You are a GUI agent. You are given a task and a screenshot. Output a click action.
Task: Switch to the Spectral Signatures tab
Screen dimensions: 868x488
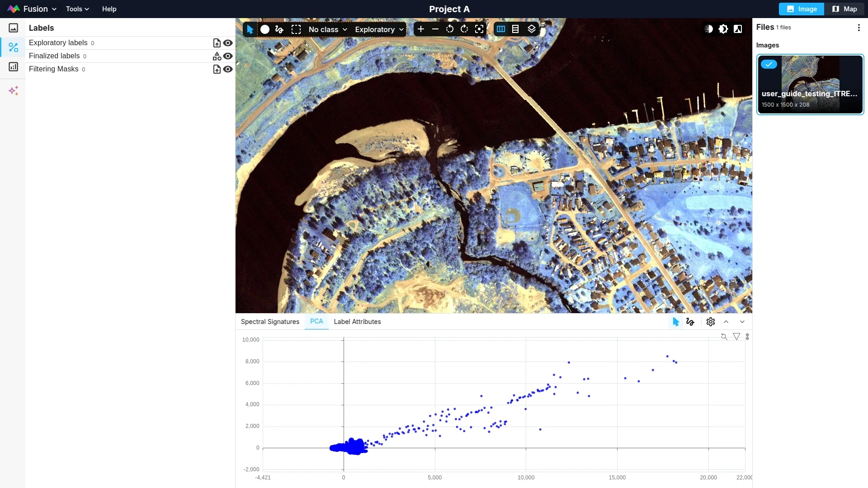(270, 322)
